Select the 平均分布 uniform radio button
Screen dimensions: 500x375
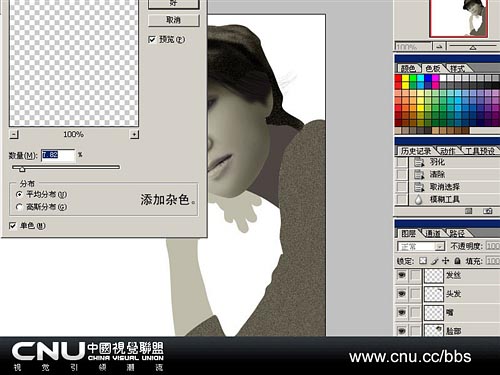tap(19, 194)
